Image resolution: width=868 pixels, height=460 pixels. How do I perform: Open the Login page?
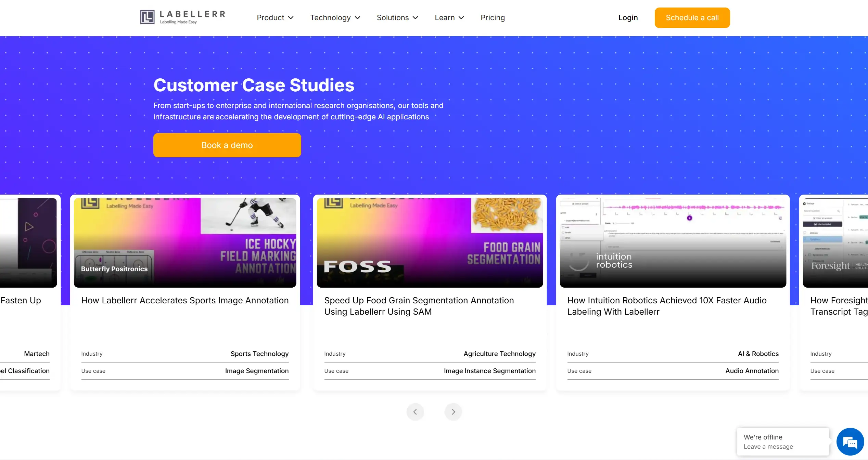click(x=628, y=17)
